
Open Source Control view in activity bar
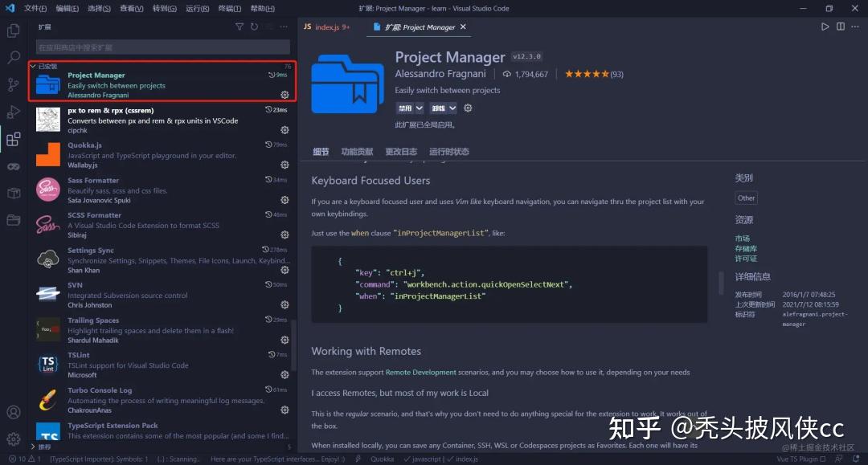[14, 84]
